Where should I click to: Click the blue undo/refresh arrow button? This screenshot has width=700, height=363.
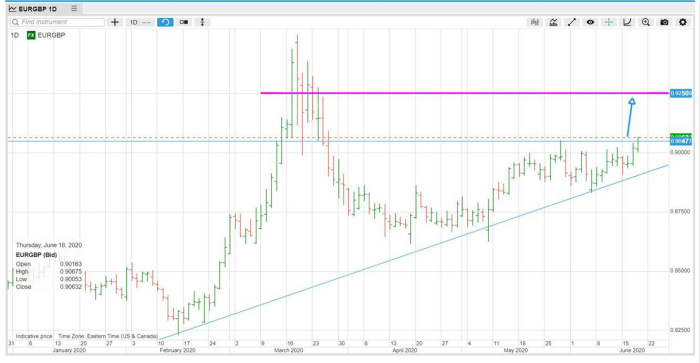(x=165, y=22)
